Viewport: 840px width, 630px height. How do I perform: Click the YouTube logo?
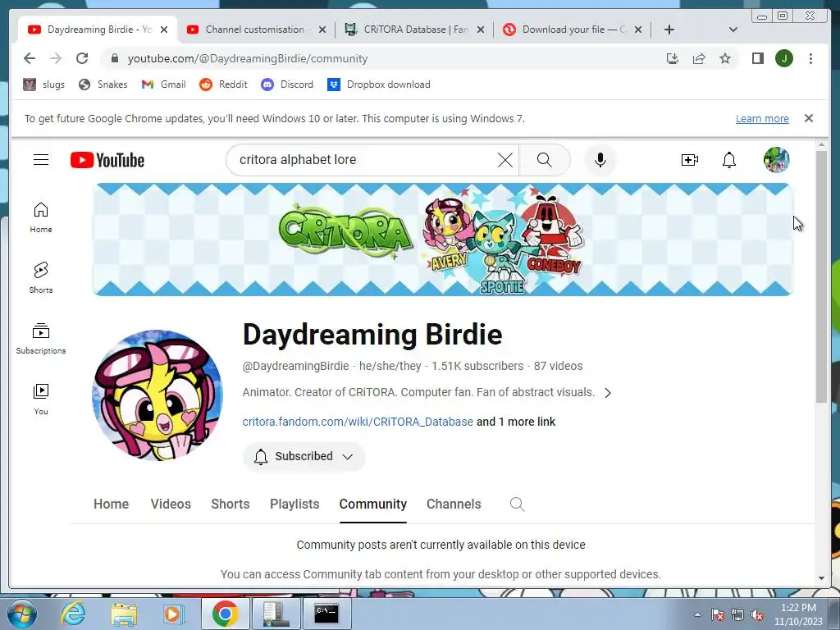point(107,160)
